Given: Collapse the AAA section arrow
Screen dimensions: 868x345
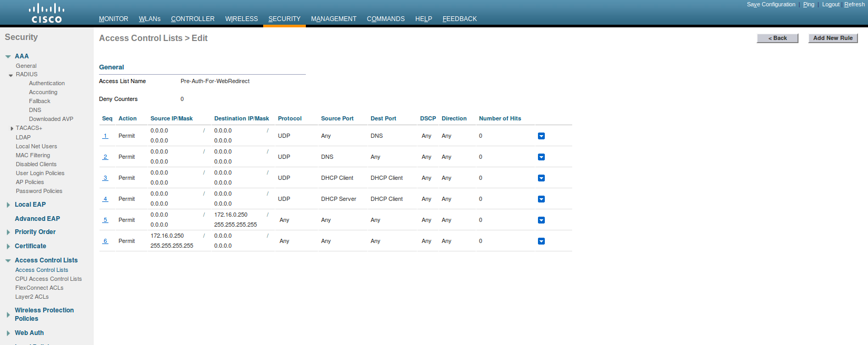Looking at the screenshot, I should 8,56.
